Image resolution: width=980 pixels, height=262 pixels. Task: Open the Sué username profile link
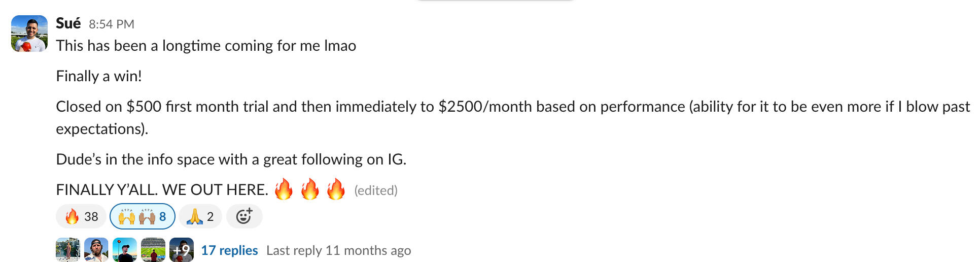68,23
